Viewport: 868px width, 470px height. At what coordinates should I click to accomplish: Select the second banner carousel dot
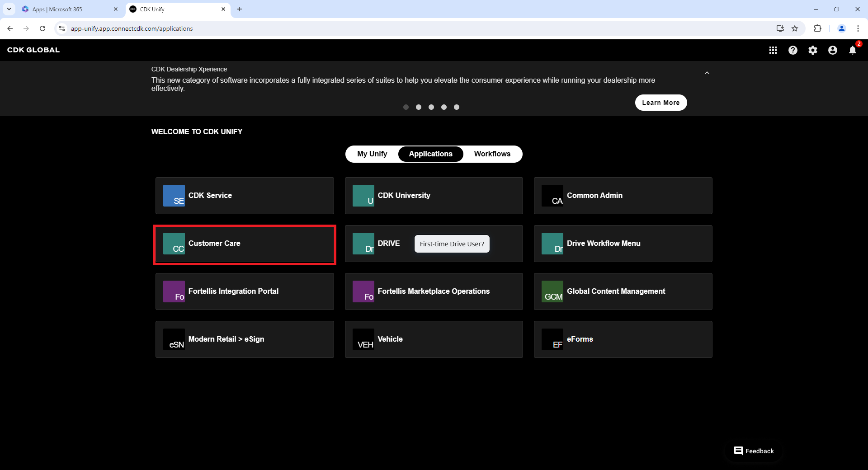[419, 107]
